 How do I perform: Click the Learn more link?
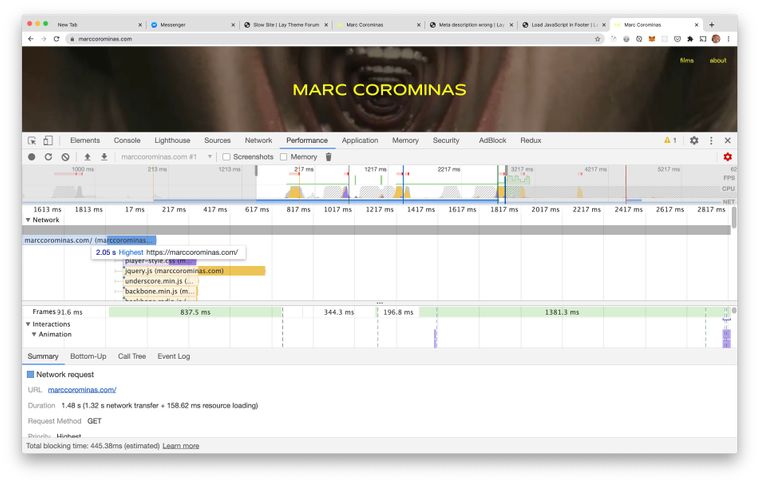(x=181, y=446)
